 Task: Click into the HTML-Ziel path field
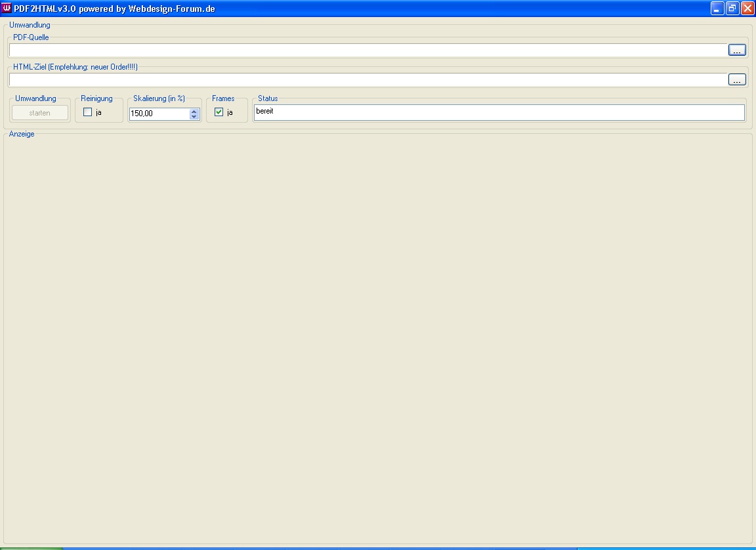367,79
